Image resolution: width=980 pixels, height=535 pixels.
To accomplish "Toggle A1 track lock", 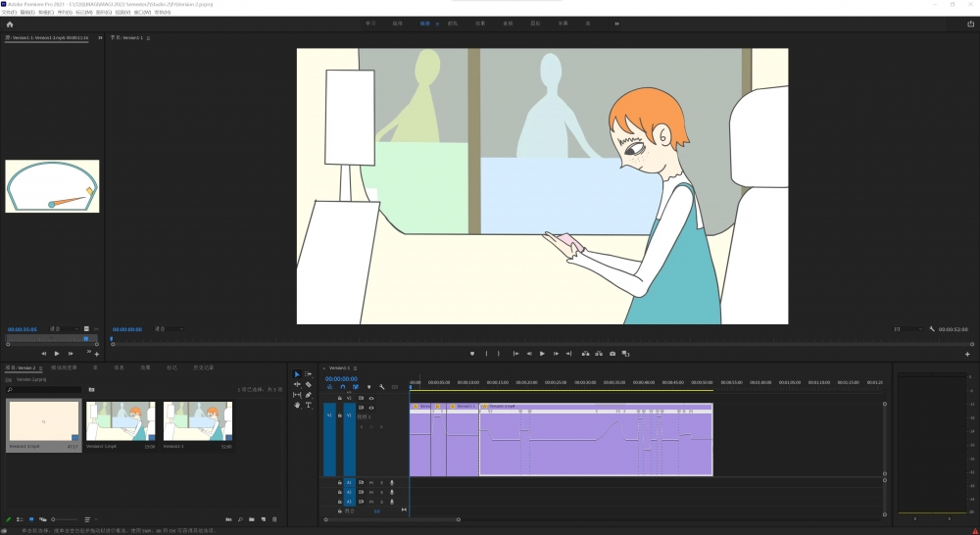I will [340, 482].
